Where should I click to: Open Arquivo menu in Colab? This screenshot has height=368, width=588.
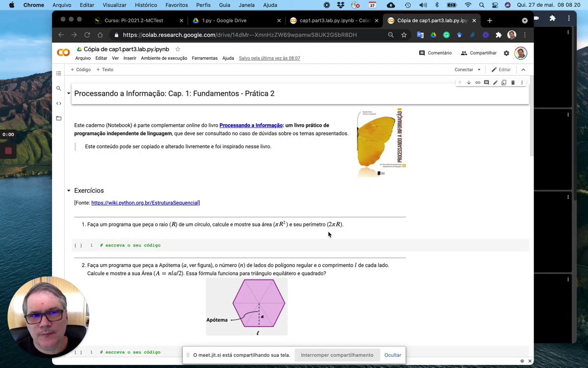pyautogui.click(x=83, y=58)
